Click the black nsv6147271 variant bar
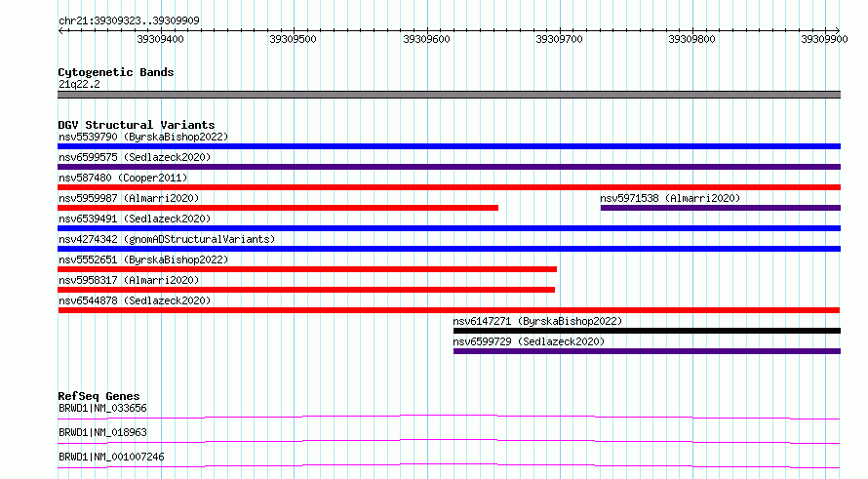Viewport: 868px width, 479px height. click(x=647, y=331)
